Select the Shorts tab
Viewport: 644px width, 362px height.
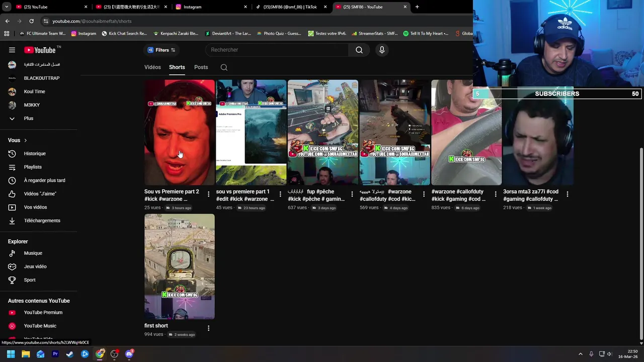pyautogui.click(x=177, y=67)
